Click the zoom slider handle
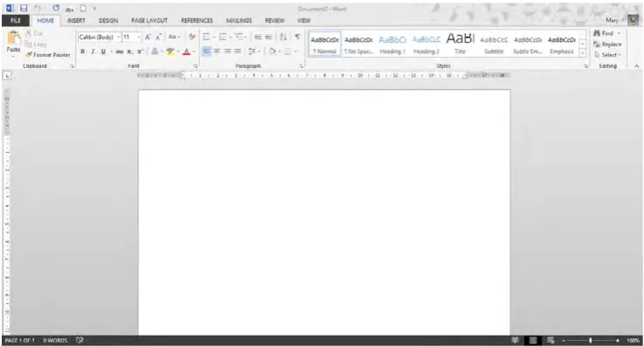The width and height of the screenshot is (644, 346). [x=590, y=340]
